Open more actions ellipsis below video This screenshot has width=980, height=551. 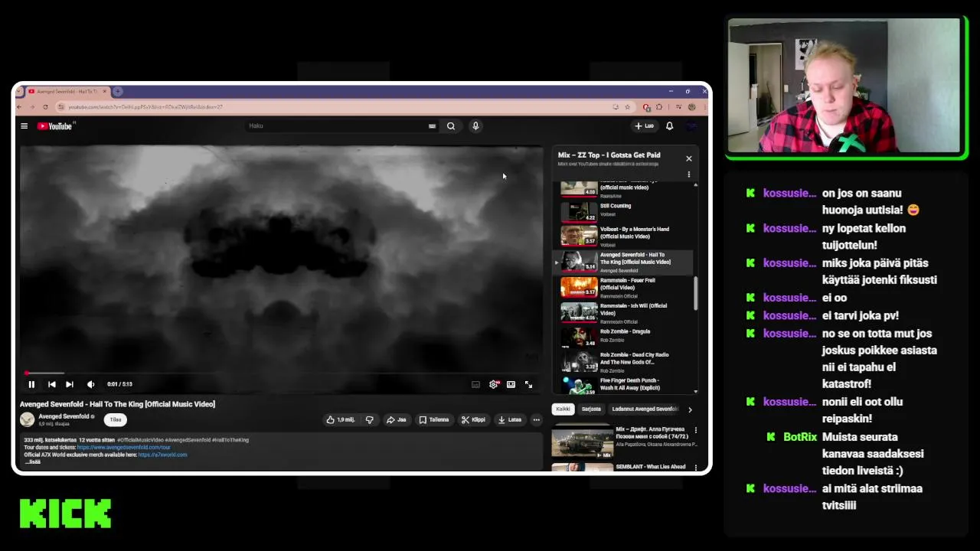(536, 419)
